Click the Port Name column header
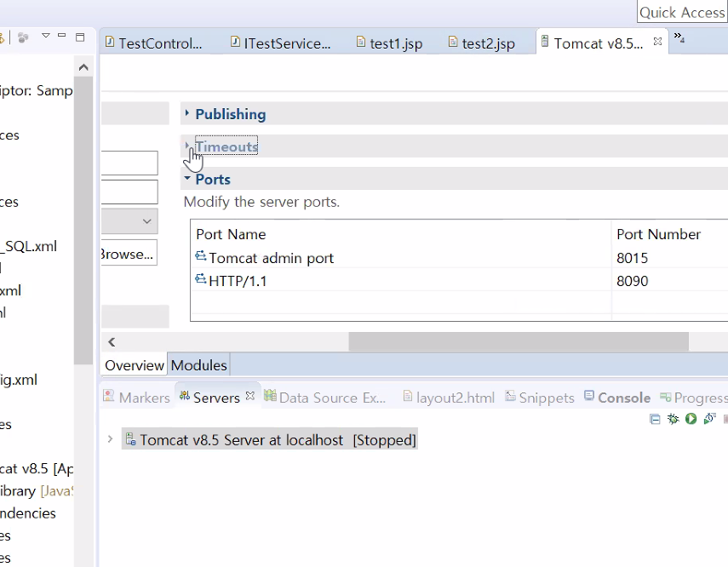 coord(401,234)
